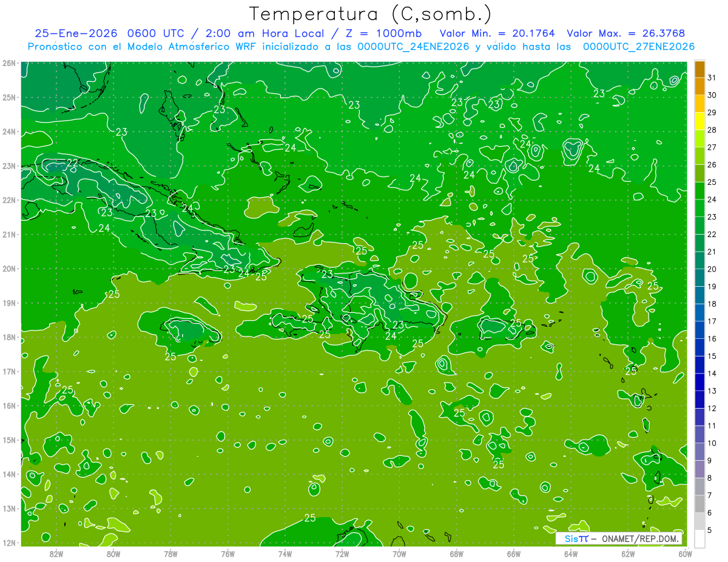Click the 17N latitude axis label
The image size is (728, 562).
pyautogui.click(x=9, y=371)
